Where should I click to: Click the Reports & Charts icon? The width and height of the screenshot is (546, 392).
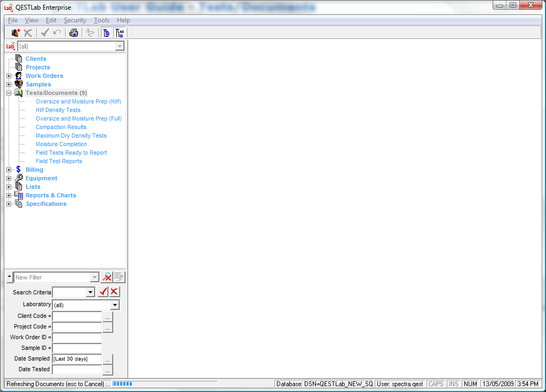[x=19, y=195]
